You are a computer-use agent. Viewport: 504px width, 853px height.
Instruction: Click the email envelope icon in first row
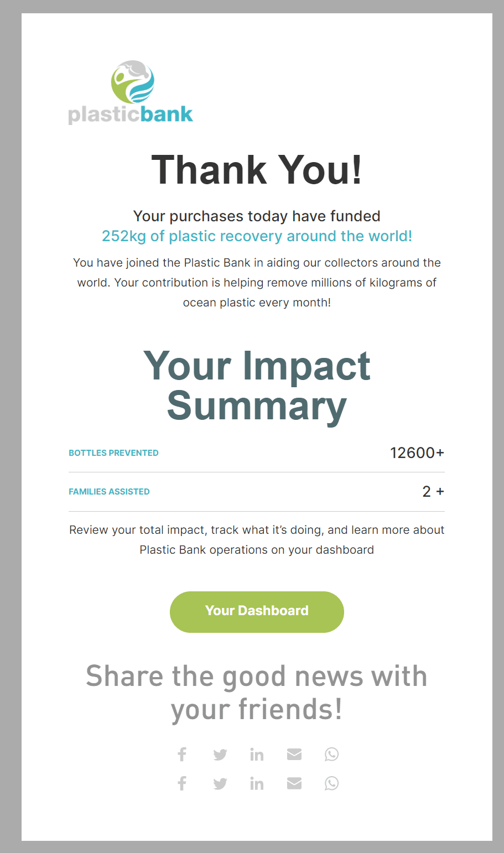pos(294,755)
